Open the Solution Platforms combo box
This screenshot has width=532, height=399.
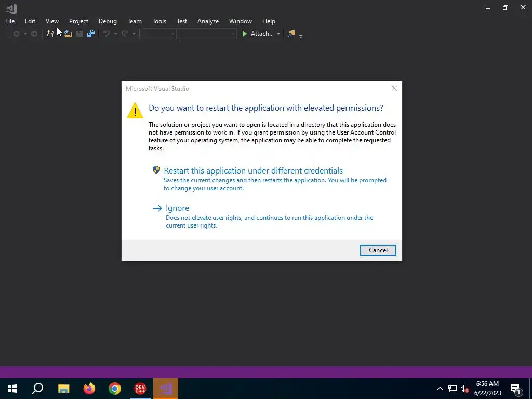coord(208,34)
